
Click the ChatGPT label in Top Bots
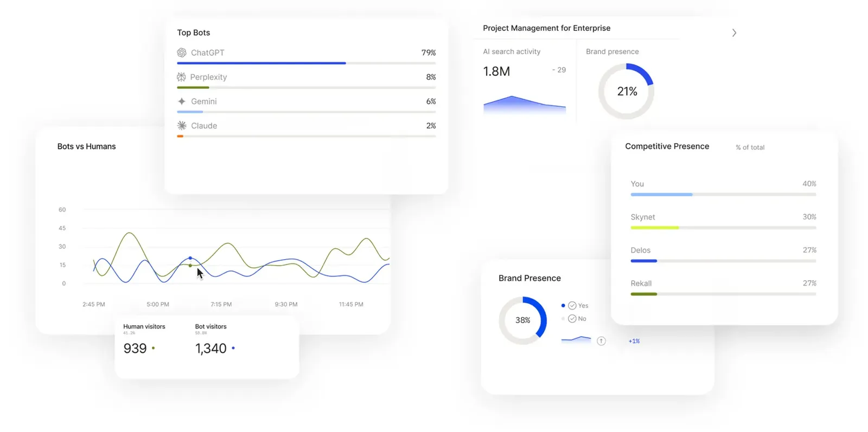coord(207,53)
